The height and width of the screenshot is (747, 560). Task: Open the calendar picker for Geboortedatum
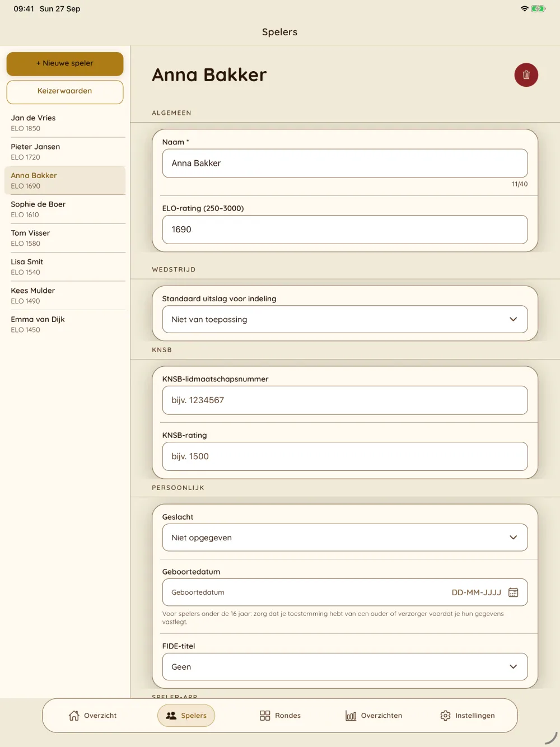[513, 592]
